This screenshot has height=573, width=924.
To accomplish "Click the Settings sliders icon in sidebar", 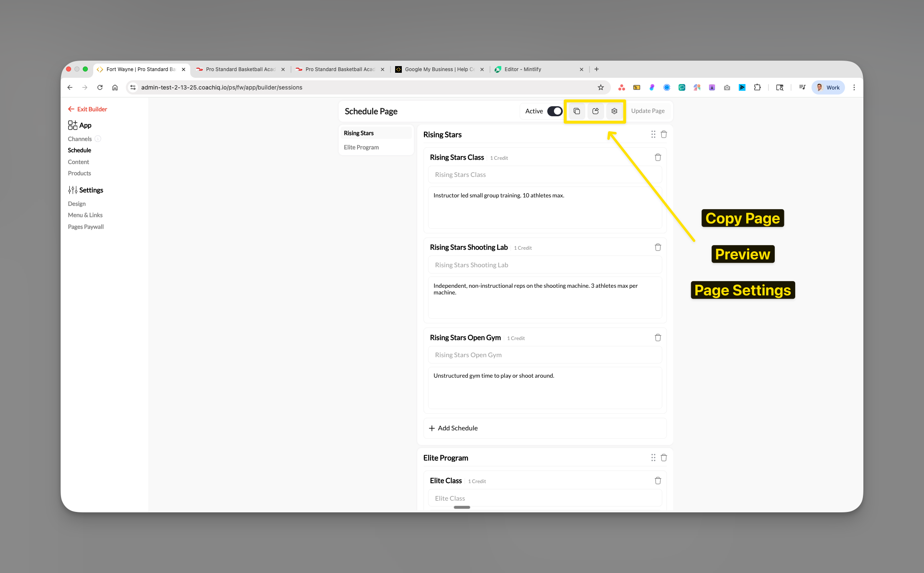I will [72, 190].
